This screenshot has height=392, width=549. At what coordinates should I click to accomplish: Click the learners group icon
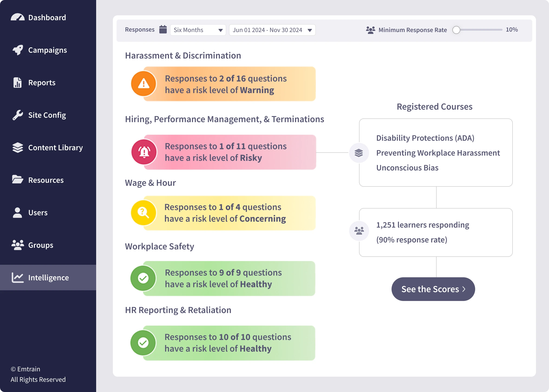(359, 231)
